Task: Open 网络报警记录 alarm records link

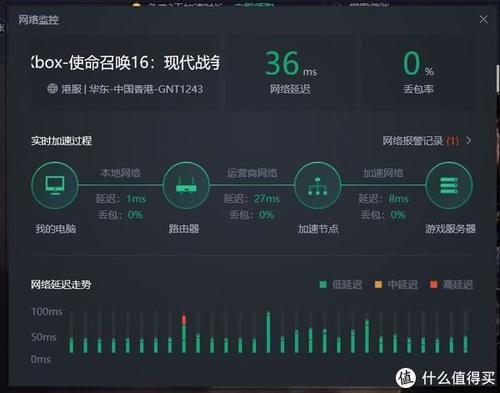Action: point(420,141)
